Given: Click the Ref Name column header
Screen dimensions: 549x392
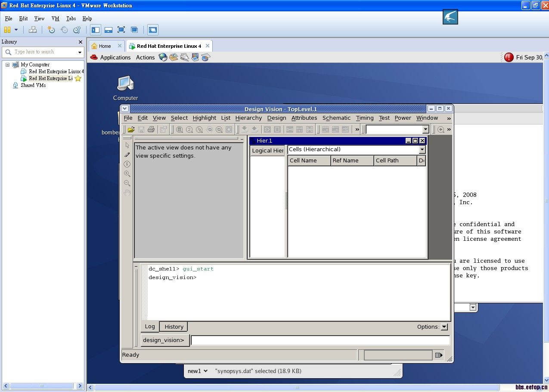Looking at the screenshot, I should click(352, 161).
